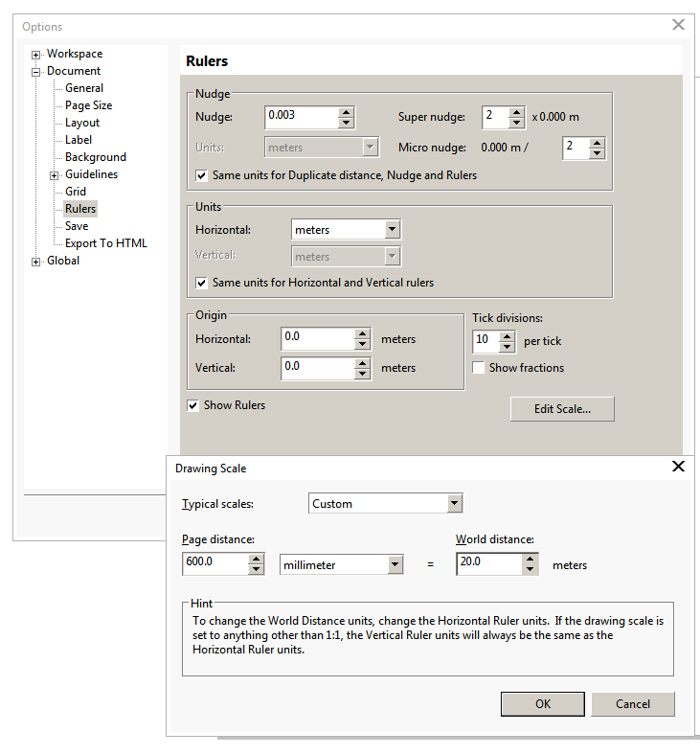Select General in the options tree
The height and width of the screenshot is (755, 700).
point(84,88)
